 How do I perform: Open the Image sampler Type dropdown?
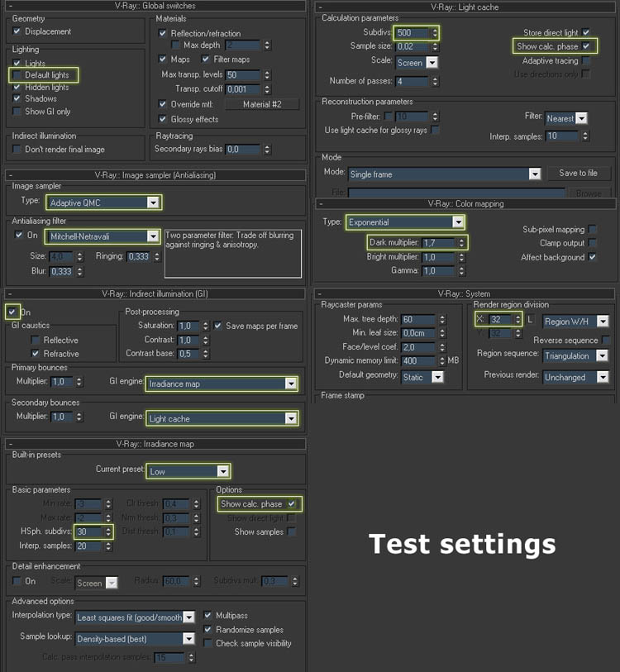pyautogui.click(x=152, y=203)
